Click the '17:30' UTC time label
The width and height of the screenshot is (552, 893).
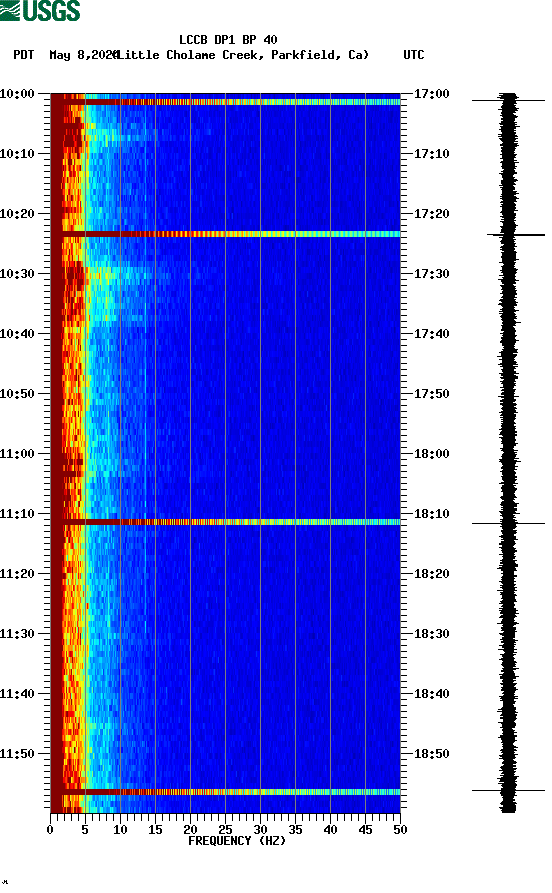[432, 273]
